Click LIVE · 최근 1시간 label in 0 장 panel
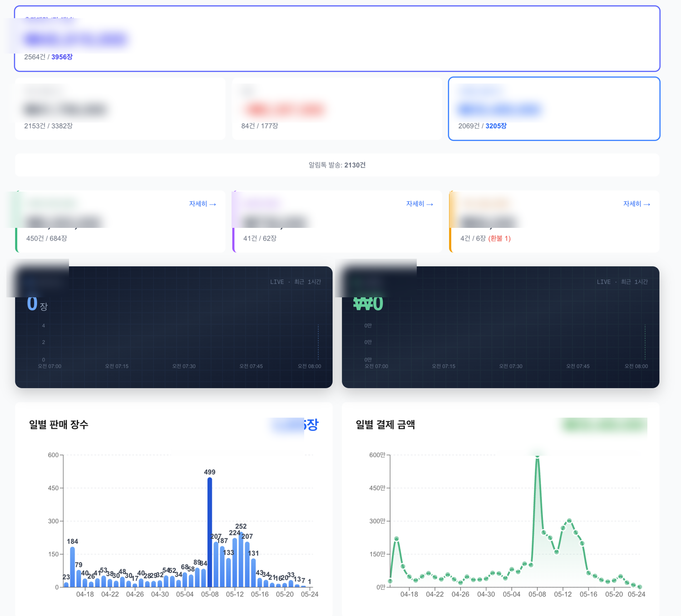The height and width of the screenshot is (616, 681). pos(296,282)
